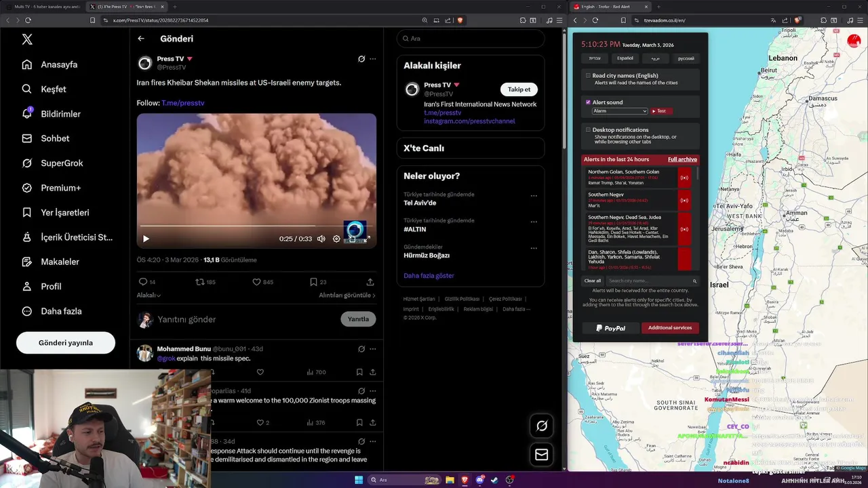Open Alıntıları görüntüle link

[347, 296]
